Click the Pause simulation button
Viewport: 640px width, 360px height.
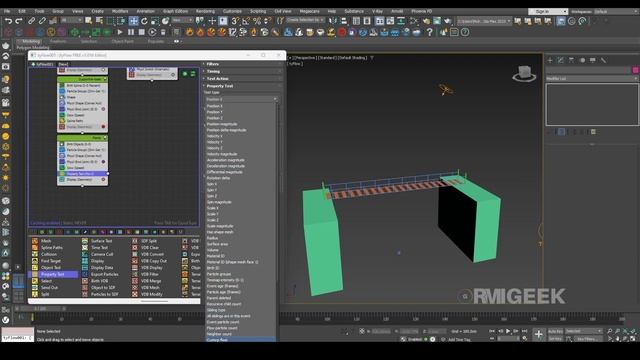point(131,32)
